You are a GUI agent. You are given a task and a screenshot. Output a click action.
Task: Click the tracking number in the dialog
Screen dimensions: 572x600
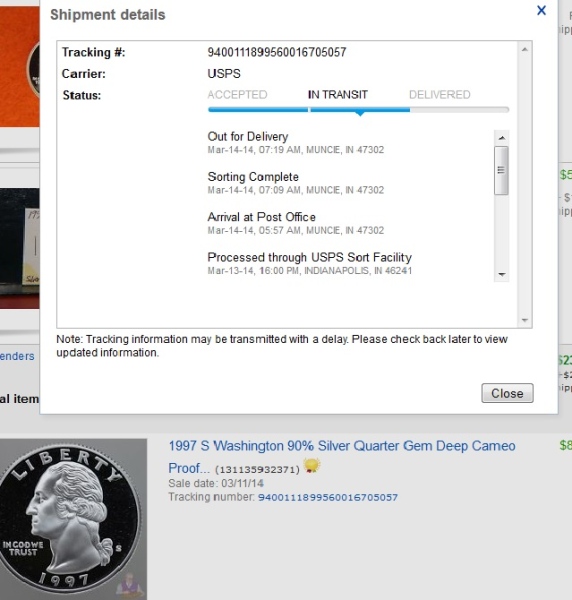pyautogui.click(x=277, y=52)
